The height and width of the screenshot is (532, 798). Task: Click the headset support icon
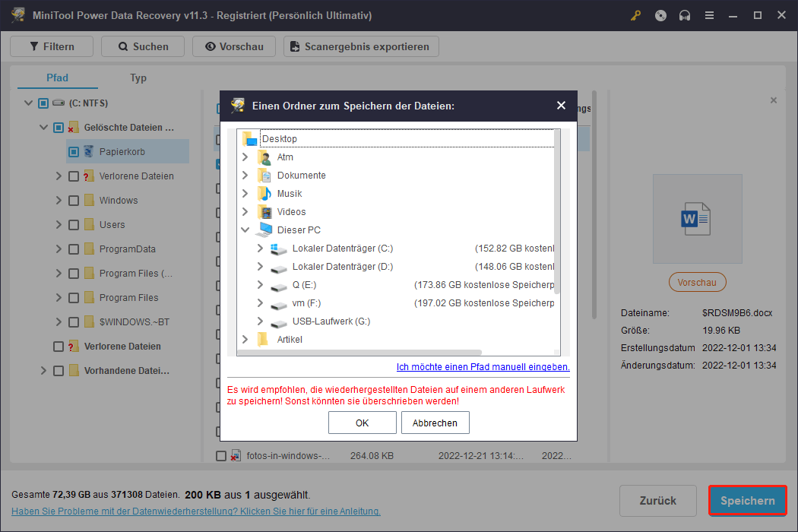click(x=685, y=16)
